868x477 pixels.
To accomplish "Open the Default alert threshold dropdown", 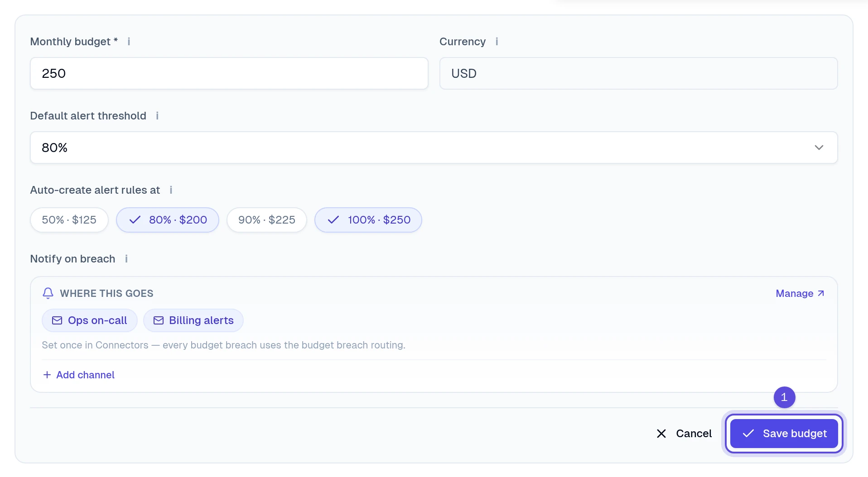I will pos(434,148).
